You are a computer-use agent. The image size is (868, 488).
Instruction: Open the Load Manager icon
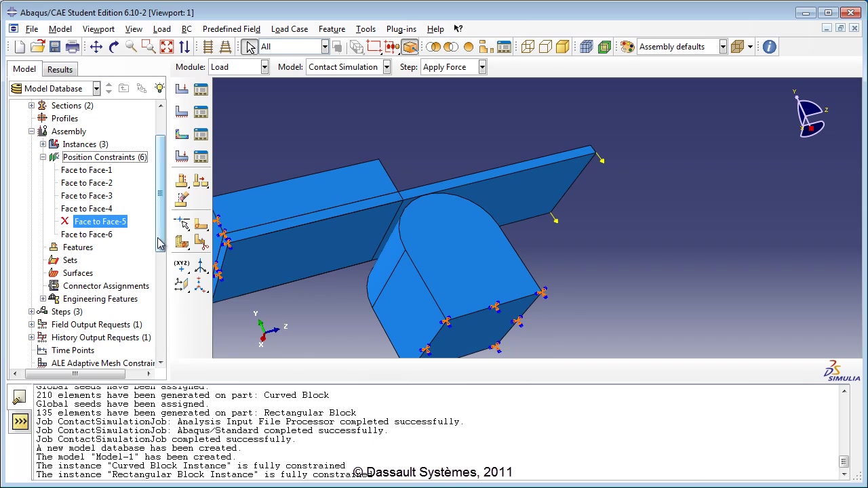(201, 89)
